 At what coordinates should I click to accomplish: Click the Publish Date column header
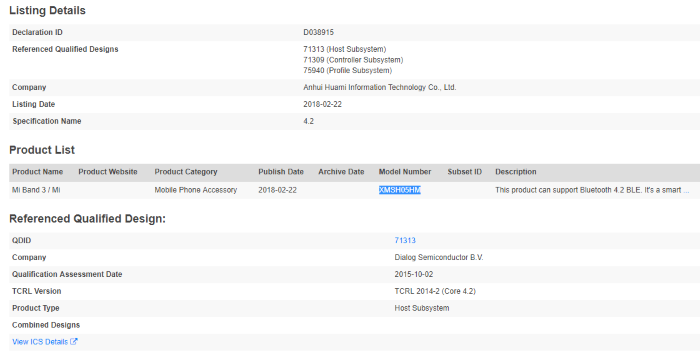[x=281, y=172]
